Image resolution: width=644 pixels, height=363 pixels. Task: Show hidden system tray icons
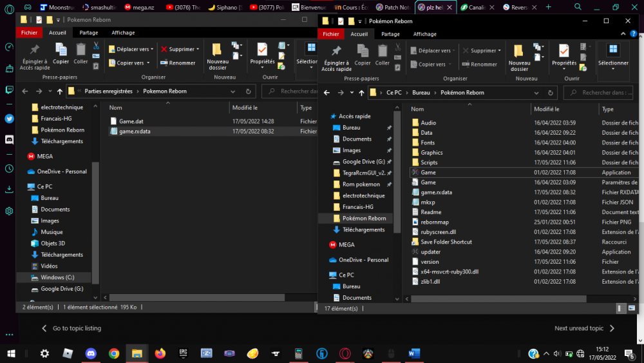(546, 353)
